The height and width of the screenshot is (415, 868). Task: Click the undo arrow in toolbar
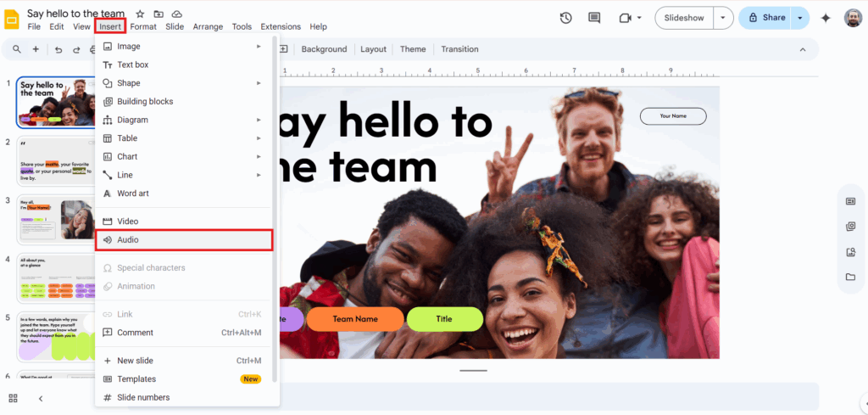pos(58,49)
